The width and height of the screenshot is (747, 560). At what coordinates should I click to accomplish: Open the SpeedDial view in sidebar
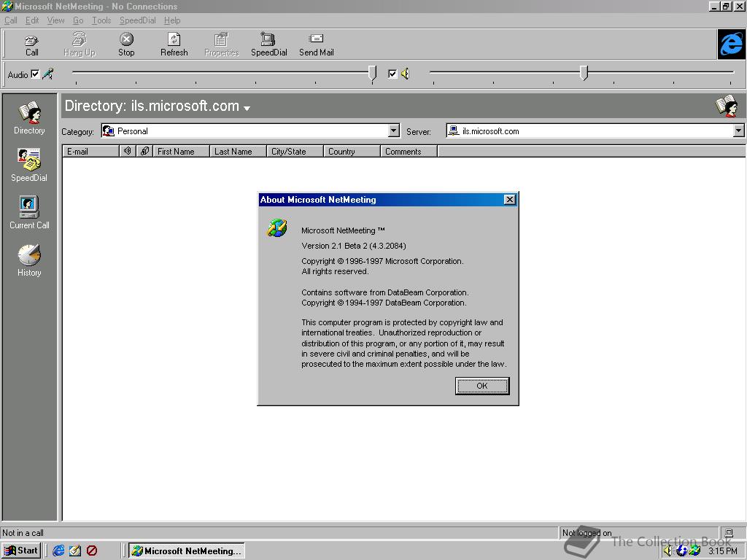tap(29, 165)
